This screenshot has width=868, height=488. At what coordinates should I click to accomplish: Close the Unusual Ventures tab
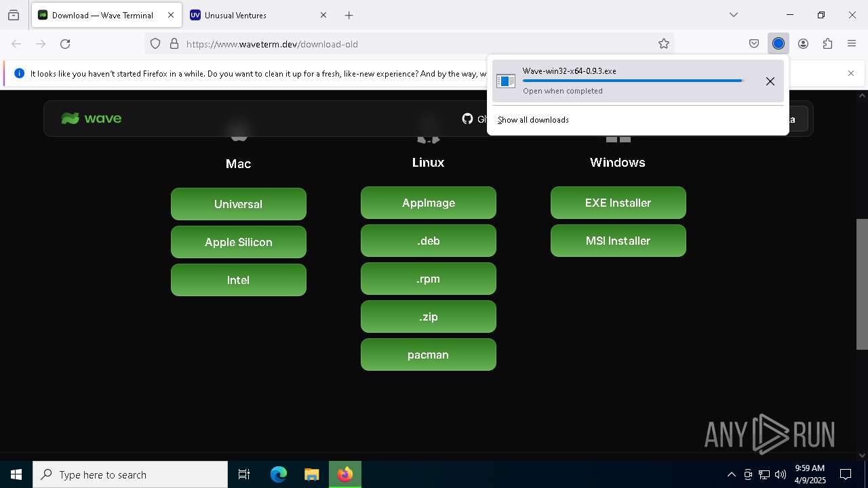323,15
